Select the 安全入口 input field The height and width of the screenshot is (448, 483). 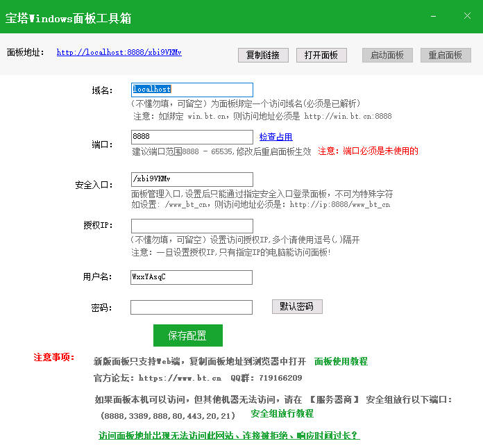click(192, 179)
